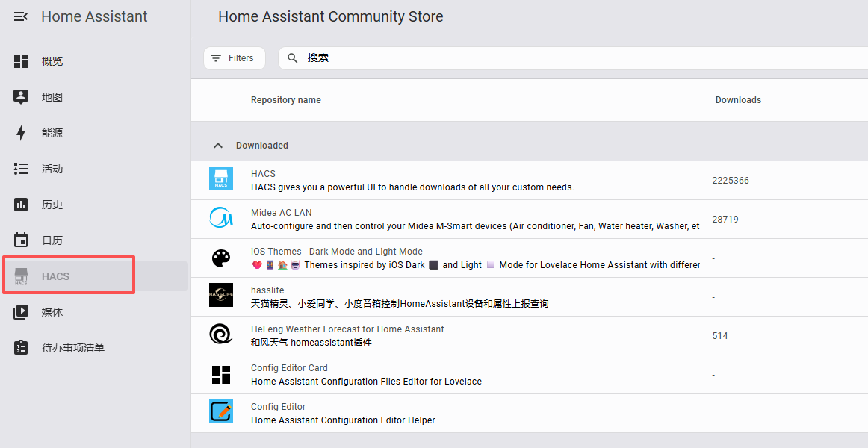The image size is (868, 448).
Task: Open HeFeng Weather Forecast for Home Assistant
Action: (347, 329)
